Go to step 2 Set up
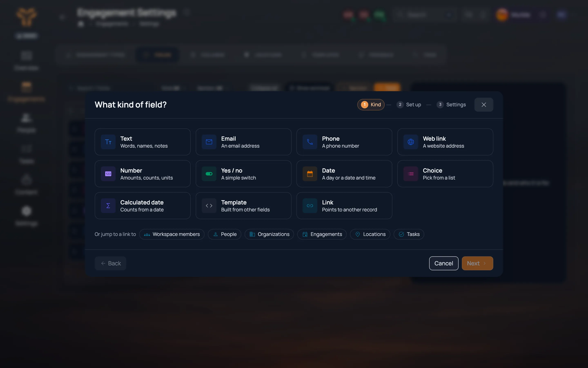Screen dimensions: 588x368 tap(409, 105)
